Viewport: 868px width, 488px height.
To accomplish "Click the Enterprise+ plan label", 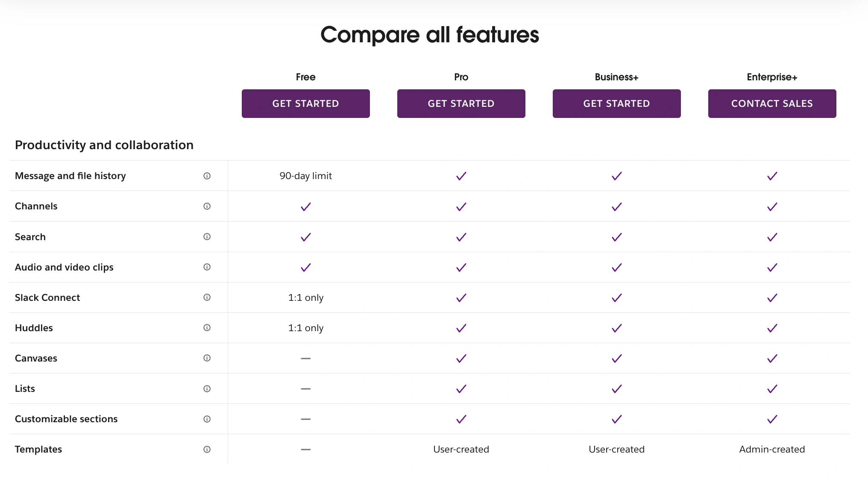I will pos(772,77).
